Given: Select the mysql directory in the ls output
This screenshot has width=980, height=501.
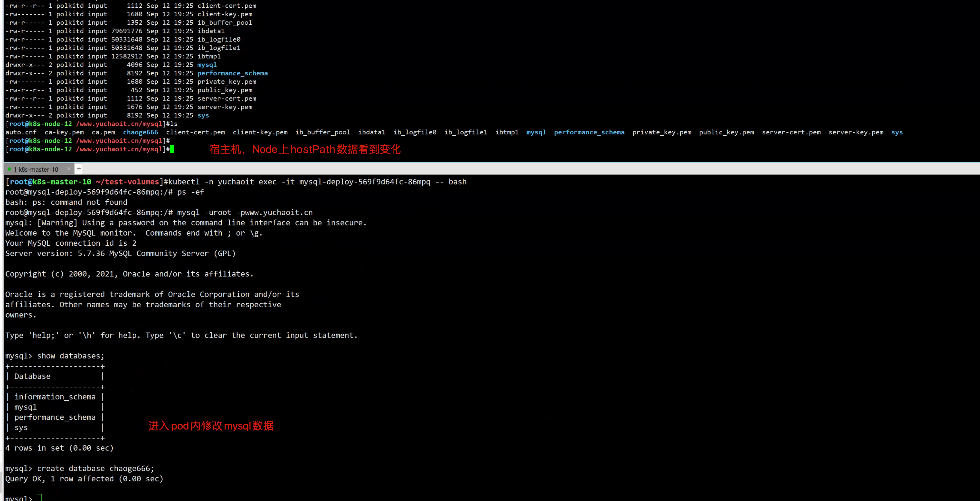Looking at the screenshot, I should coord(536,132).
